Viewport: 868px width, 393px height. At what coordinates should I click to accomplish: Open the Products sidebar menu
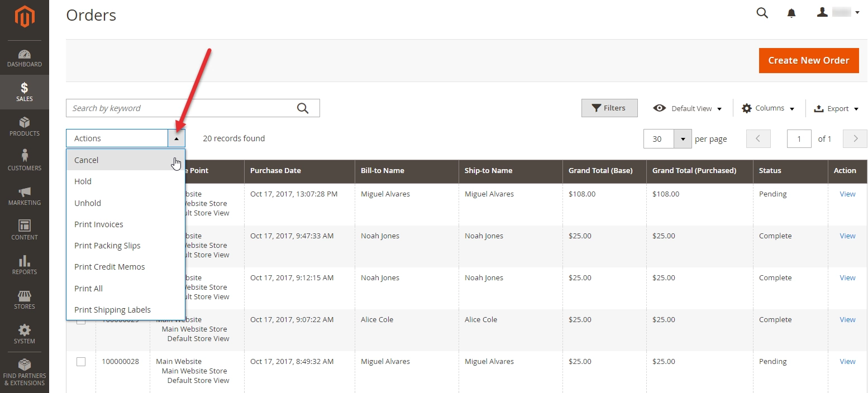25,127
